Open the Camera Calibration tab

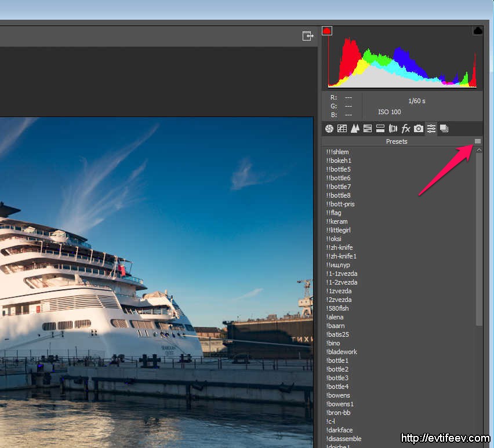tap(419, 129)
